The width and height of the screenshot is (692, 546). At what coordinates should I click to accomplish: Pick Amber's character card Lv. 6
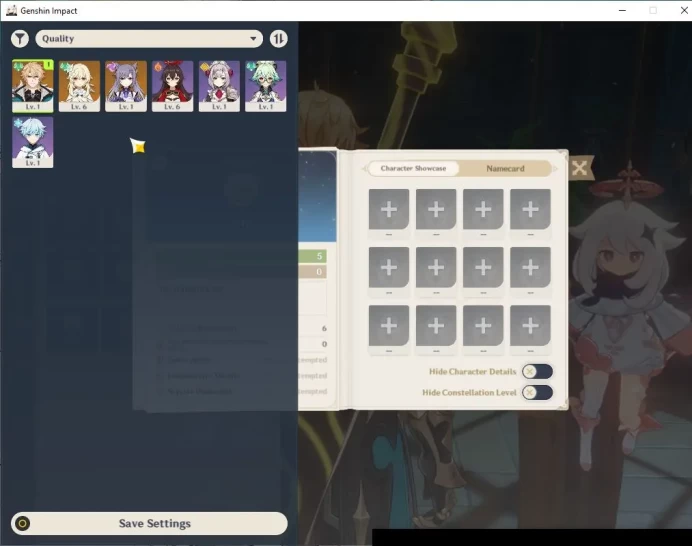[173, 86]
